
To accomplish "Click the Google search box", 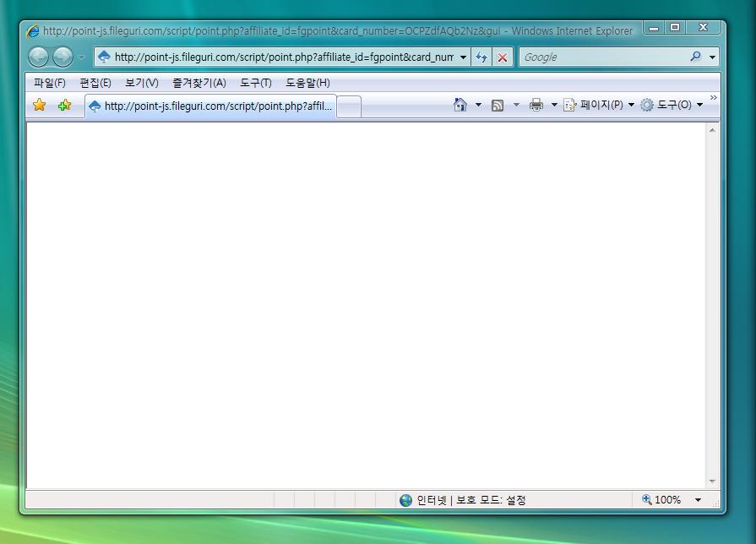I will pyautogui.click(x=603, y=57).
